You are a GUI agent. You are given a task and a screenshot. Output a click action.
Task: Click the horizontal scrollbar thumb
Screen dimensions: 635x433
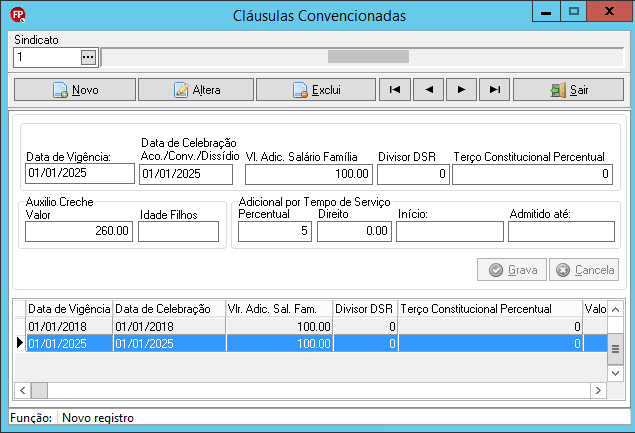click(40, 390)
